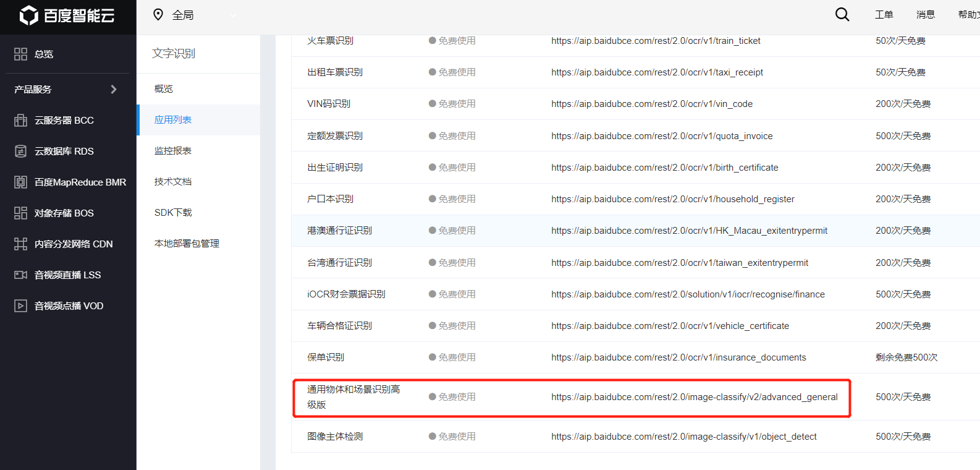Viewport: 980px width, 470px height.
Task: Click 总览 in the left navigation
Action: 44,54
